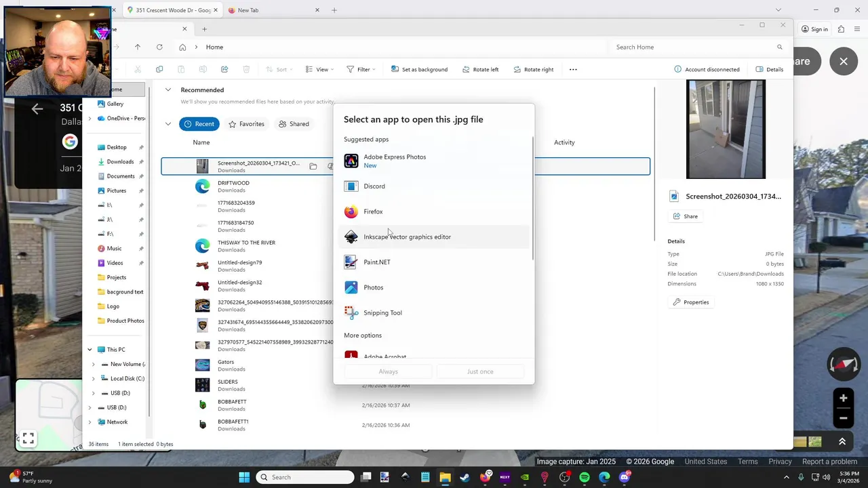868x488 pixels.
Task: Select the SLIDERS file row
Action: pyautogui.click(x=406, y=385)
